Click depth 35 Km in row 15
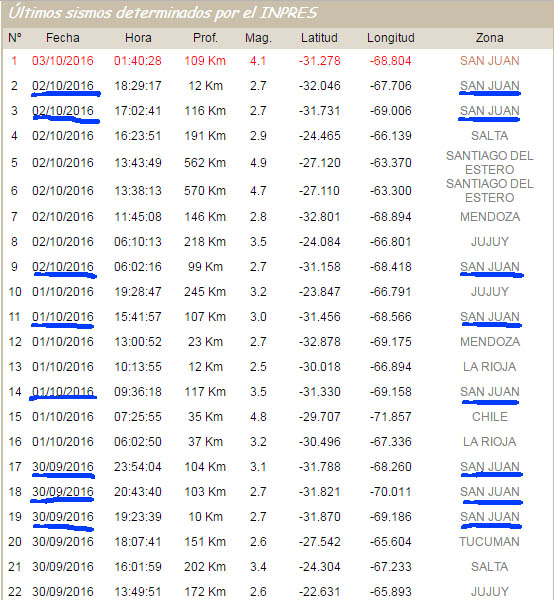Screen dimensions: 554x600 point(205,417)
